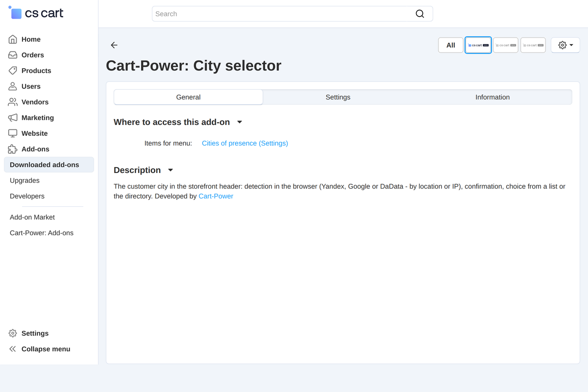Click the CS-Cart logo

(36, 13)
